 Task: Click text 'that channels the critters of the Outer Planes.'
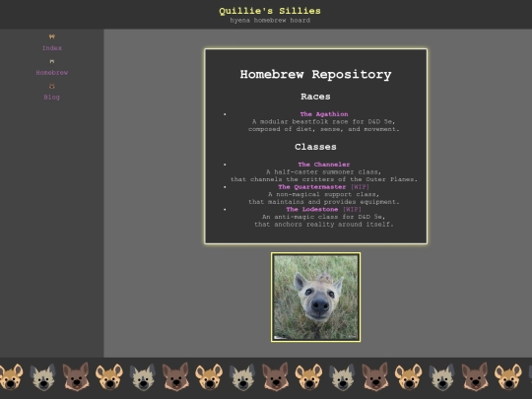click(324, 179)
